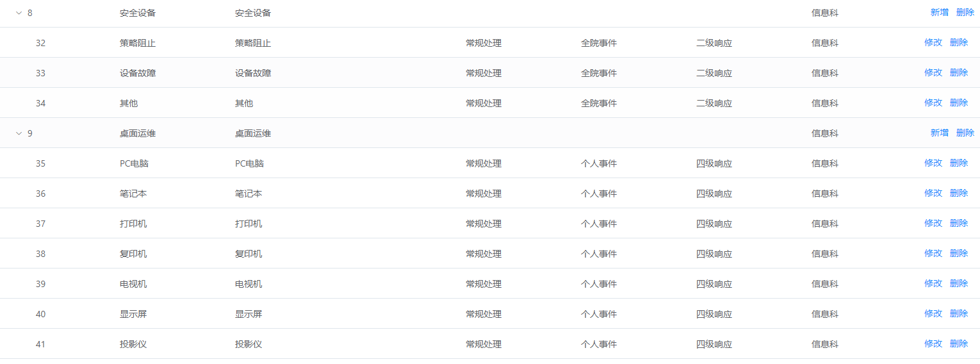The width and height of the screenshot is (980, 364).
Task: Select the 安全设备 name cell
Action: point(138,13)
